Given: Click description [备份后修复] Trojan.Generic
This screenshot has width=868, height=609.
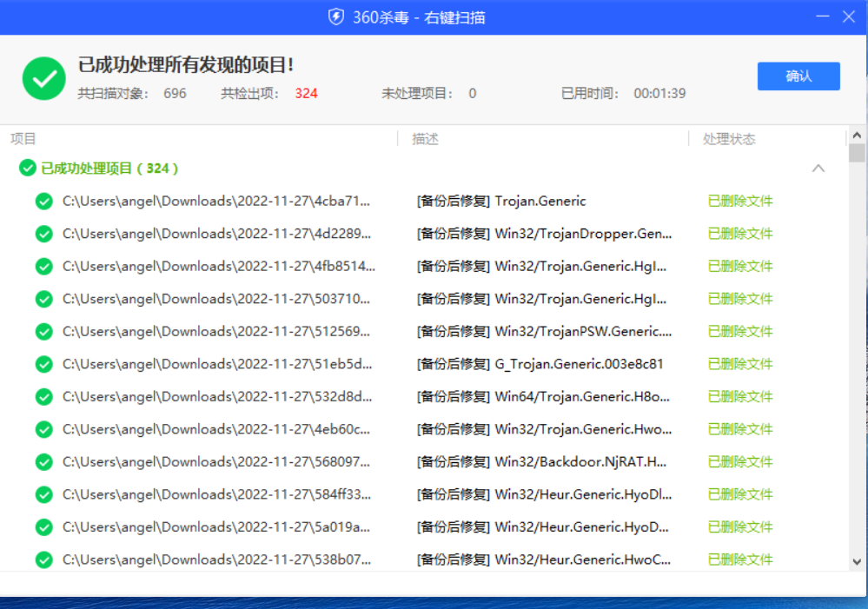Looking at the screenshot, I should click(501, 201).
